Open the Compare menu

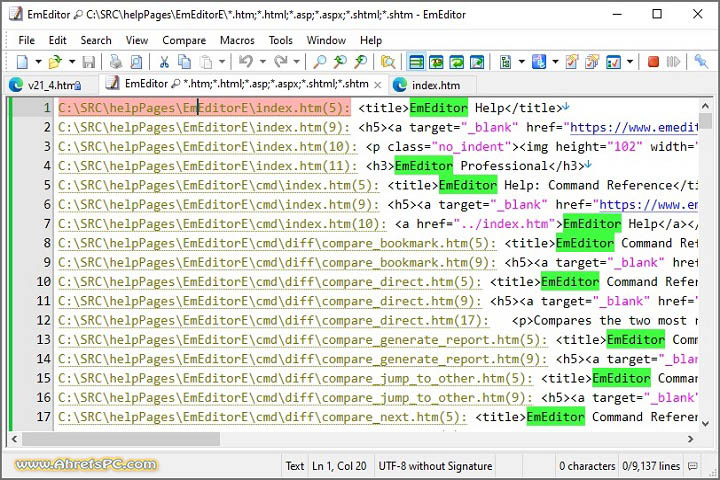point(184,40)
